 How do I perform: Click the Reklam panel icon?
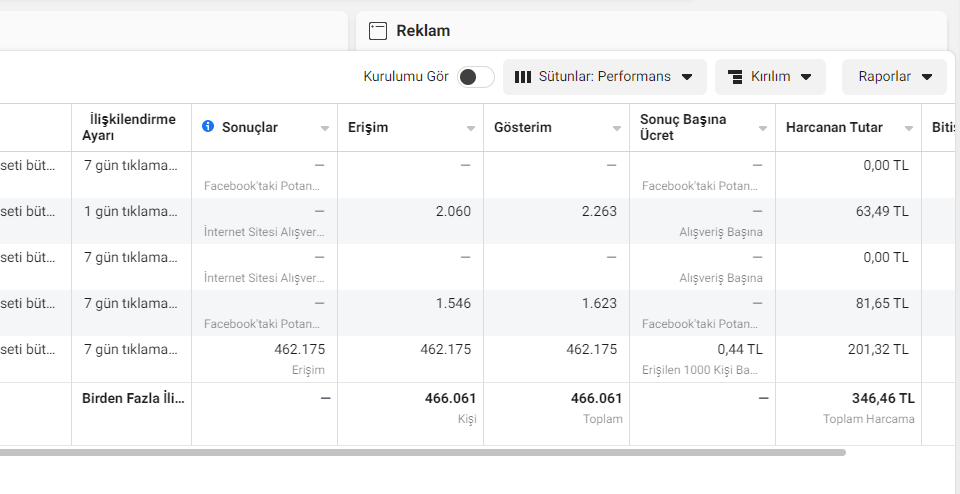click(378, 31)
